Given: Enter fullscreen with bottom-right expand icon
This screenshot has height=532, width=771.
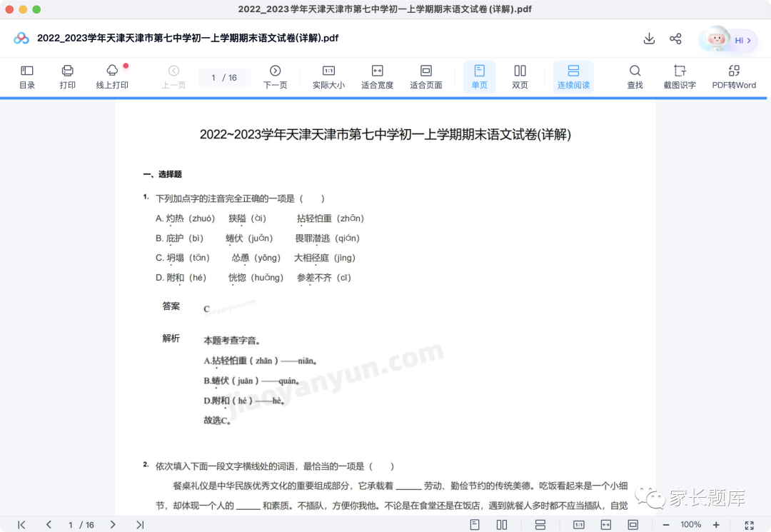Looking at the screenshot, I should coord(750,525).
